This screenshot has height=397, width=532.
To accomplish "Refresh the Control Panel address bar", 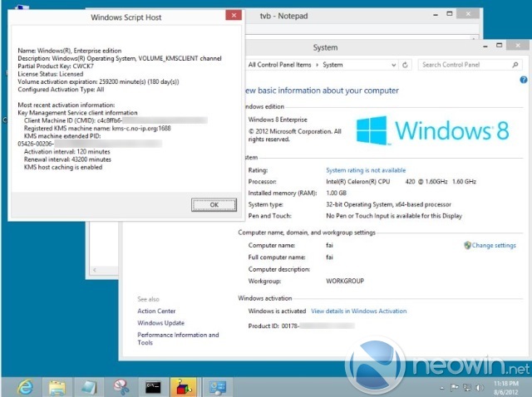I will [x=405, y=65].
